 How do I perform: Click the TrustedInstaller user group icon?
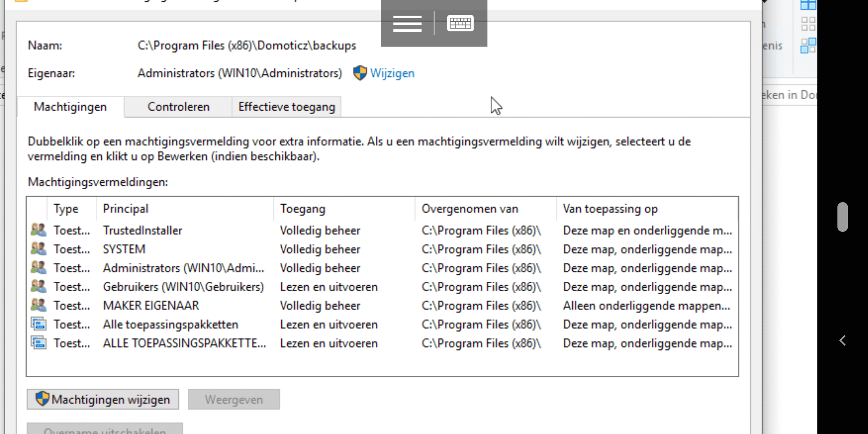coord(39,230)
